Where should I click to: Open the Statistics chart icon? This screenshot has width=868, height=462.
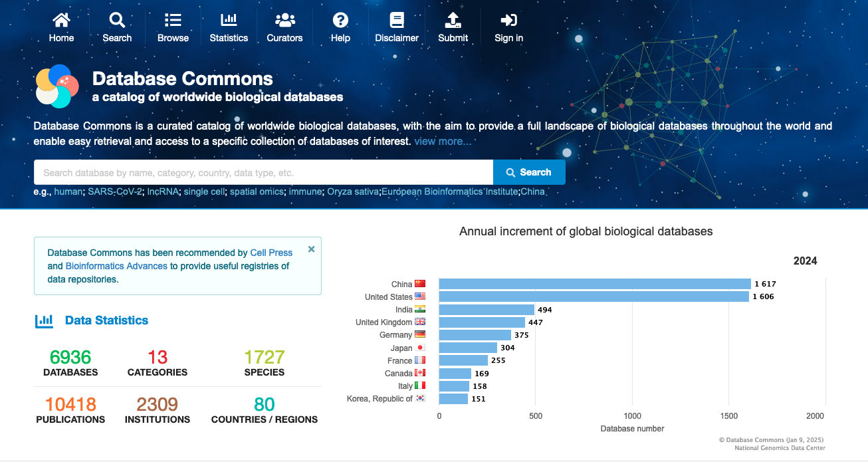pos(229,21)
